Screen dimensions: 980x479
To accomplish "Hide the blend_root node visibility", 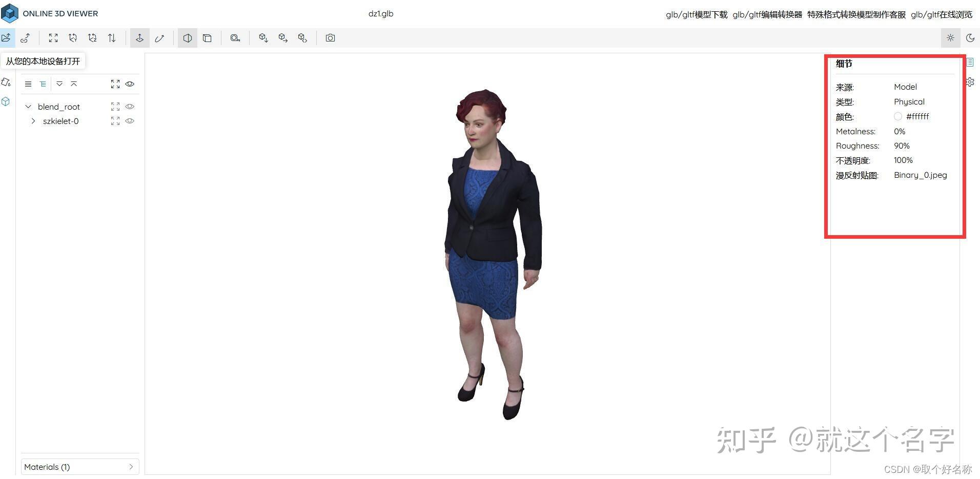I will tap(130, 107).
